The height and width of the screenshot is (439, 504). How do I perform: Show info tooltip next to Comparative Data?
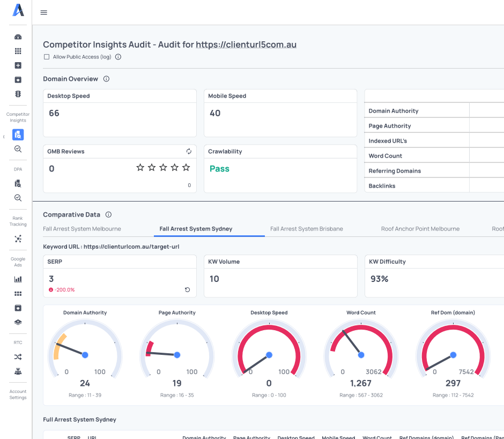tap(108, 214)
